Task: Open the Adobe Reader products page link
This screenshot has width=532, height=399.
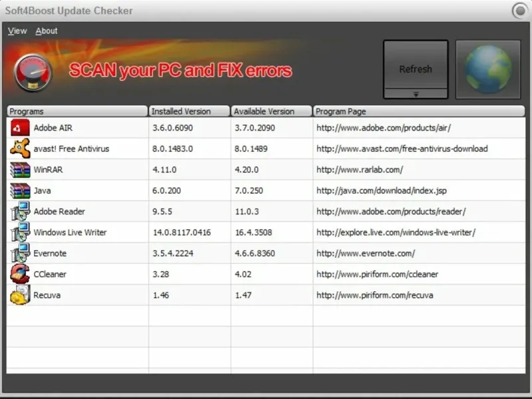Action: (391, 211)
